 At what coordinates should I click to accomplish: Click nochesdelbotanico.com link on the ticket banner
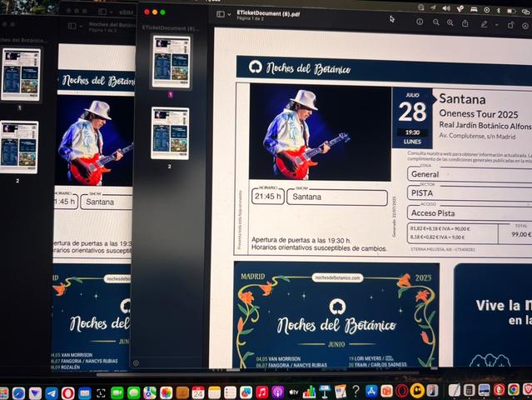click(x=337, y=277)
